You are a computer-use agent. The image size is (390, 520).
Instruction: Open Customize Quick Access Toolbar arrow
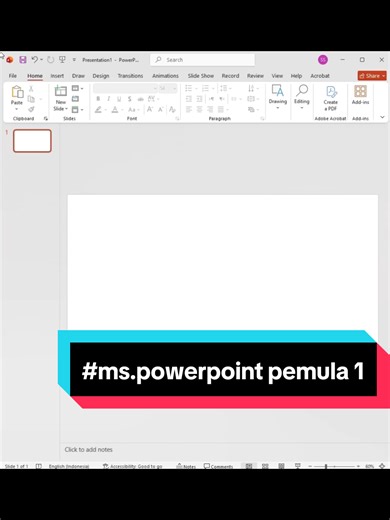(x=74, y=60)
